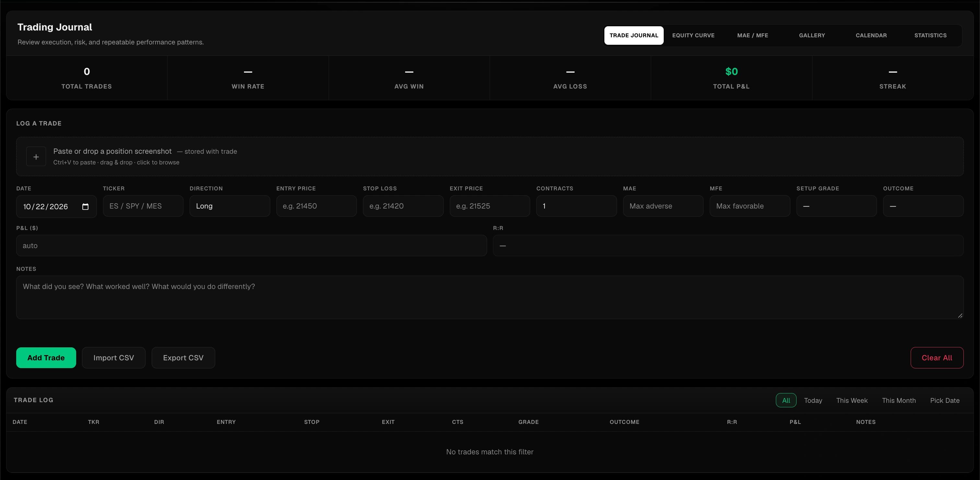This screenshot has height=480, width=980.
Task: Click the 0 Total Trades value
Action: click(x=87, y=72)
